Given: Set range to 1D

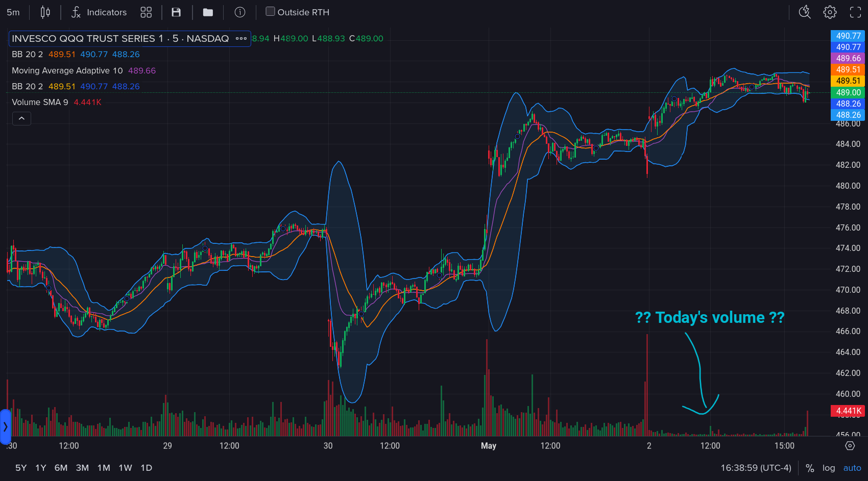Looking at the screenshot, I should click(147, 468).
